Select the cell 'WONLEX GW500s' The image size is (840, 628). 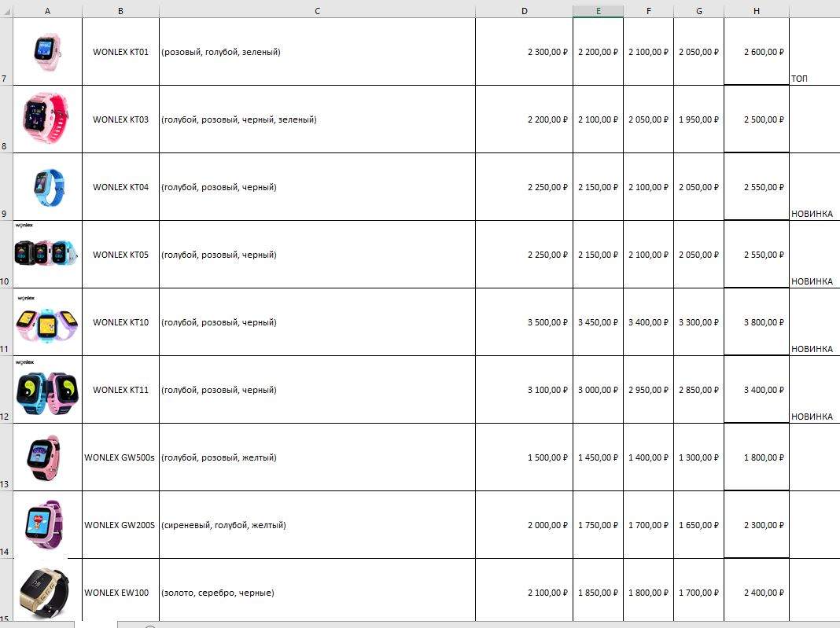tap(120, 457)
